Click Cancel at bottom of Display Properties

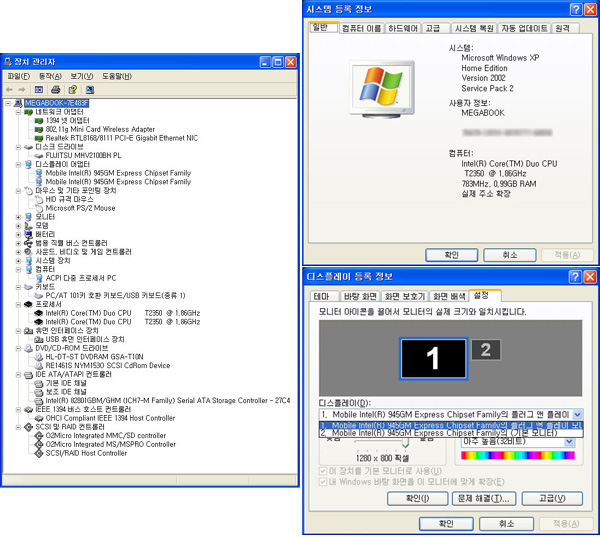click(506, 523)
